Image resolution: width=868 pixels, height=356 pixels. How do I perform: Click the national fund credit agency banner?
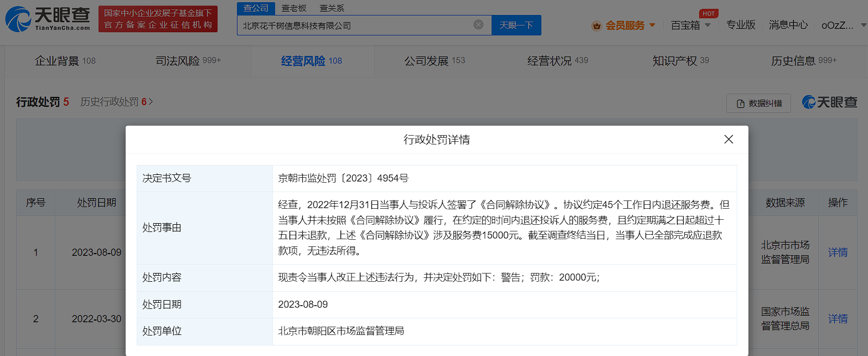pos(158,19)
